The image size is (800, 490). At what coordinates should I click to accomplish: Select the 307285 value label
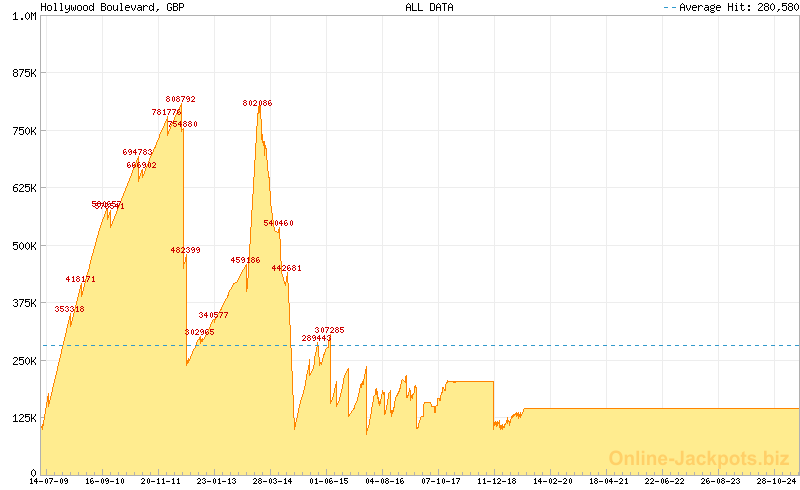point(329,330)
